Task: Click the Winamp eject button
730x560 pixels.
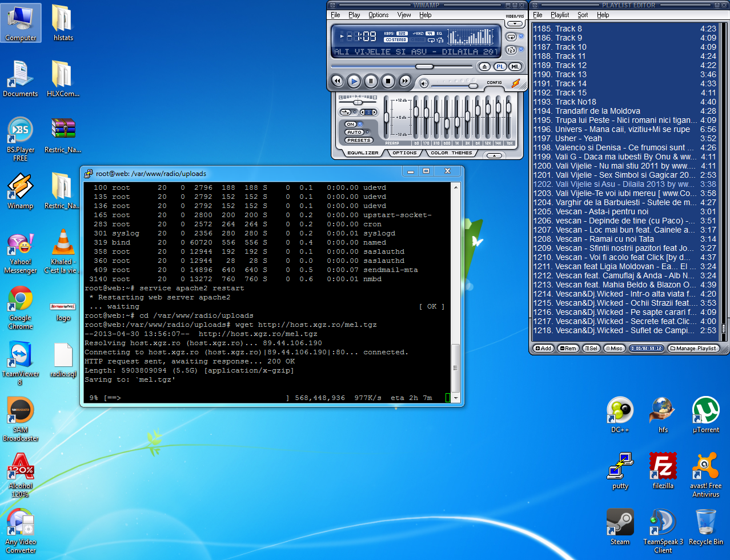Action: (484, 66)
